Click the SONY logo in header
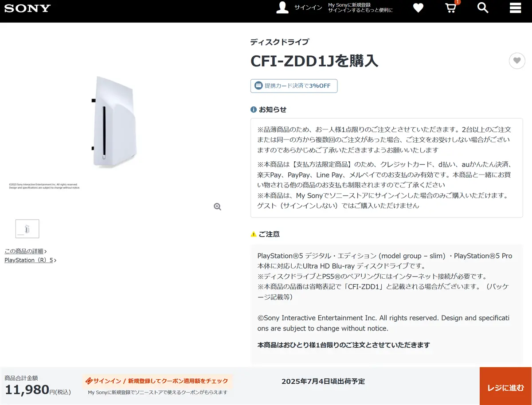 click(x=27, y=8)
